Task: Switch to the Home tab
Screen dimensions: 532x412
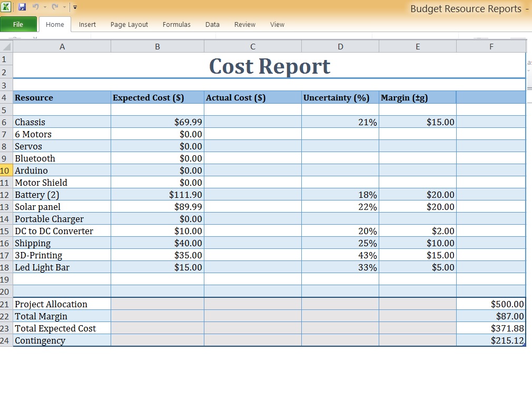Action: click(x=55, y=24)
